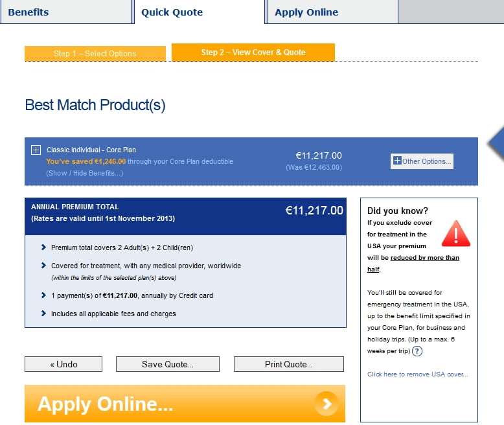Click the chevron bullet beside 'Premium total covers'
Screen dimensions: 504x425
click(43, 247)
